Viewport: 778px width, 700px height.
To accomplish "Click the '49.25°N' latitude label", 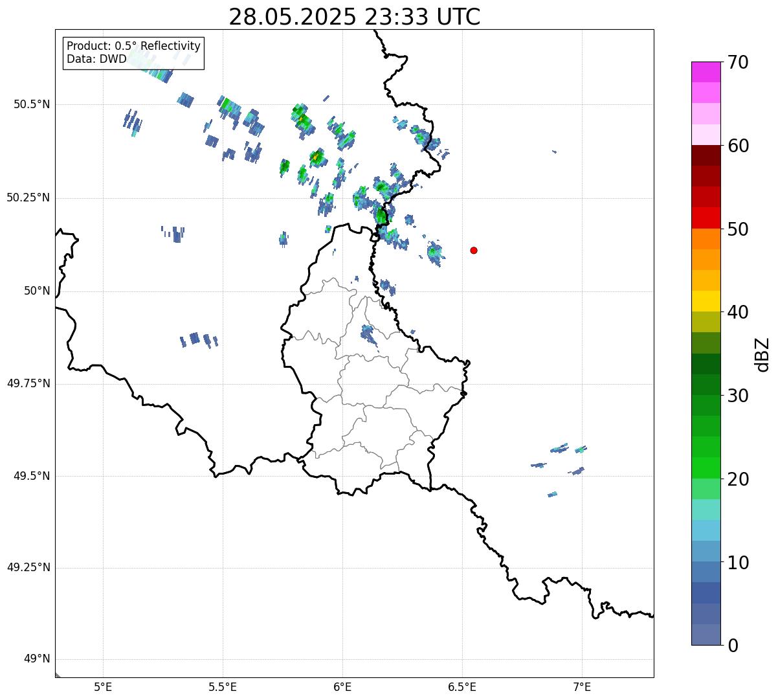I will coord(28,568).
